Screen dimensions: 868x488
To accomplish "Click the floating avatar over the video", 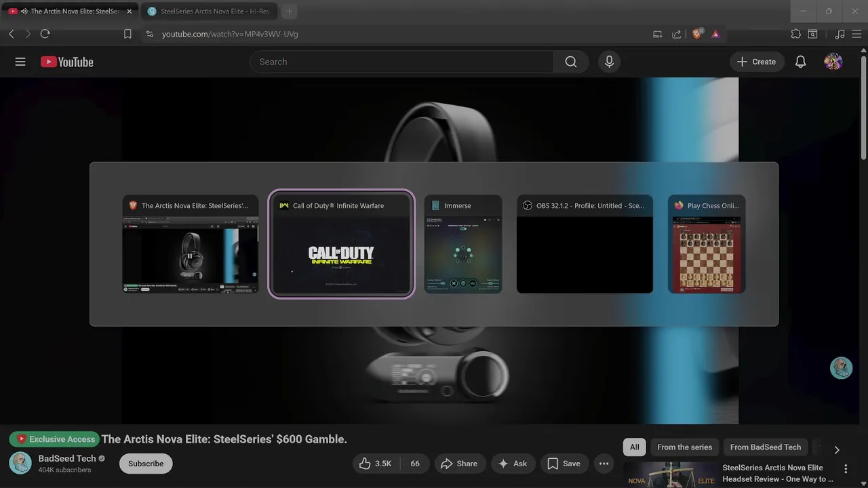I will point(841,367).
